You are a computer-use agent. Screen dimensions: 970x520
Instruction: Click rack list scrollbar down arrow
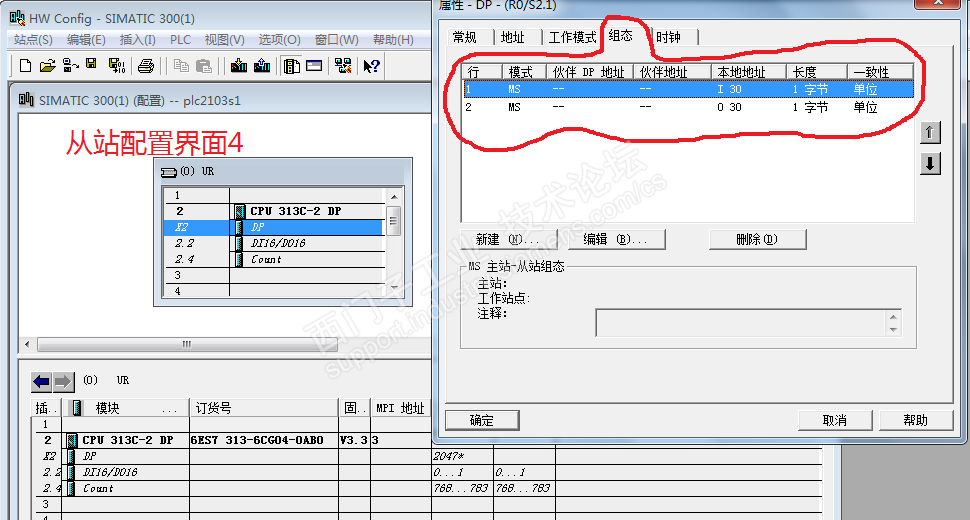click(394, 289)
